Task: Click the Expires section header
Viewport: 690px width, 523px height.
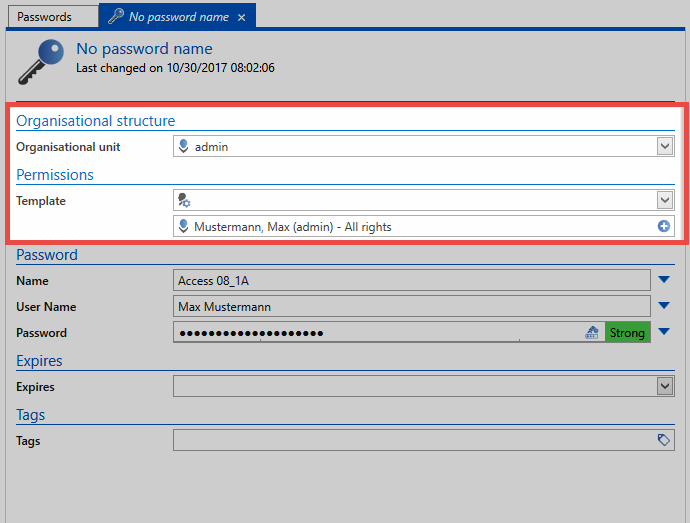Action: click(x=39, y=361)
